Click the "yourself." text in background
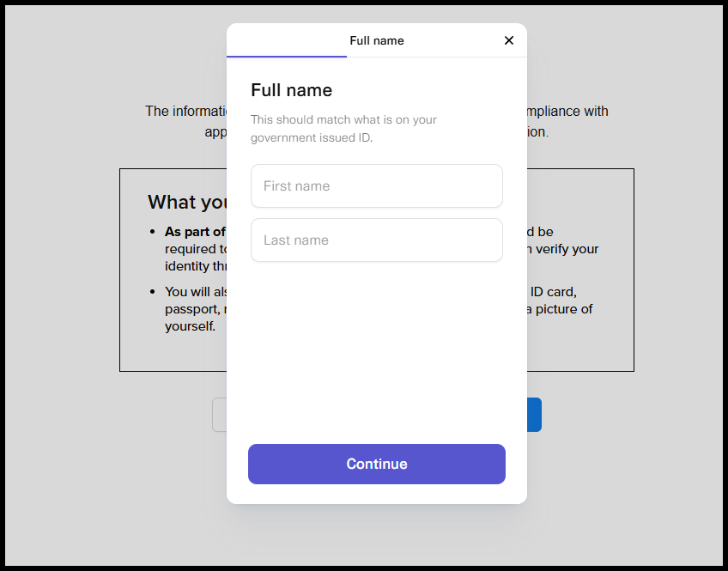 click(x=191, y=326)
